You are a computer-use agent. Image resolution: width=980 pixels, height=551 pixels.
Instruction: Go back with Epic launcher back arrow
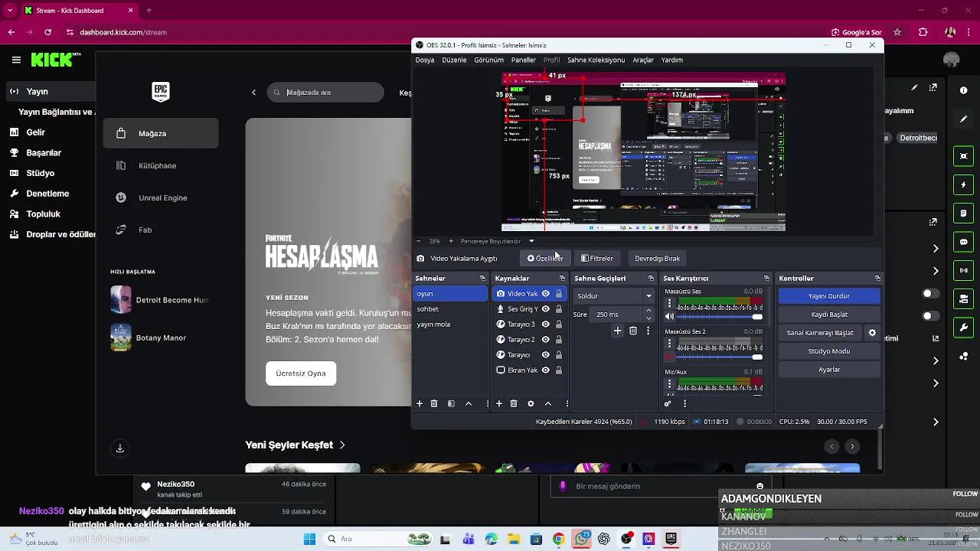coord(253,93)
